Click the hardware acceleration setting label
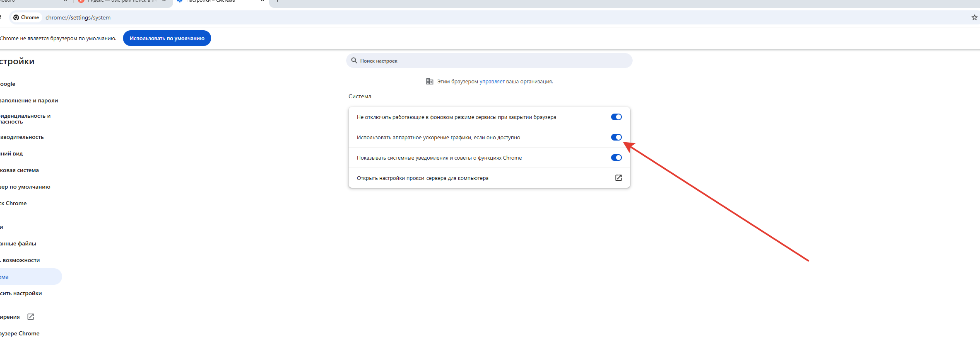Screen dimensions: 980x364 [438, 138]
